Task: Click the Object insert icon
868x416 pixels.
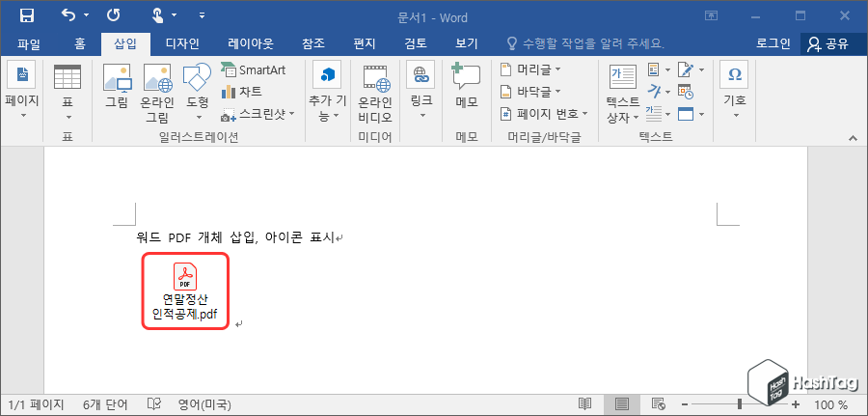Action: tap(686, 114)
